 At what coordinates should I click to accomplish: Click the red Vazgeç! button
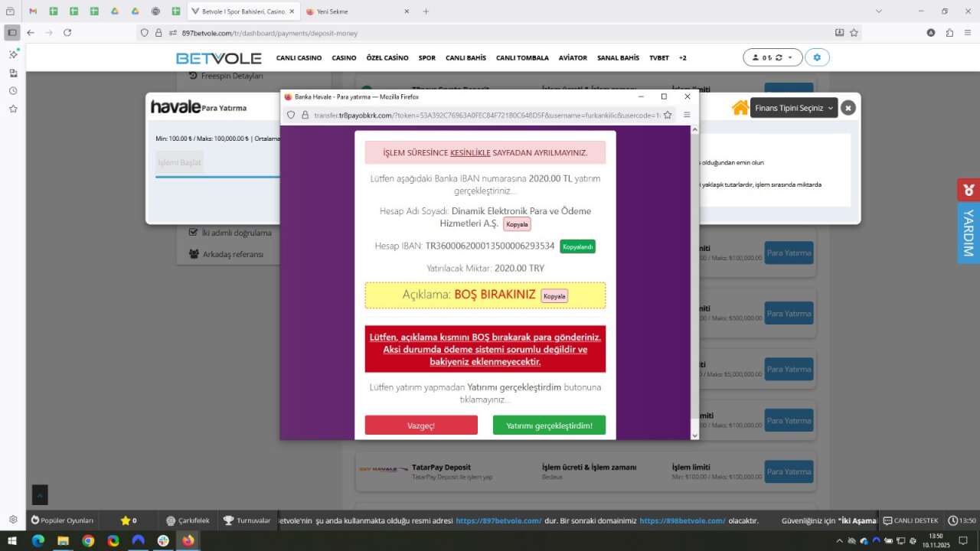click(x=421, y=425)
